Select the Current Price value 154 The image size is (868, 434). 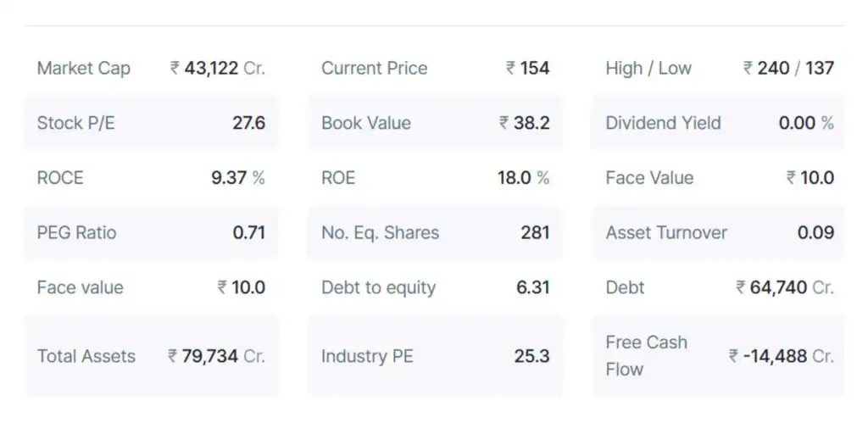click(x=528, y=69)
